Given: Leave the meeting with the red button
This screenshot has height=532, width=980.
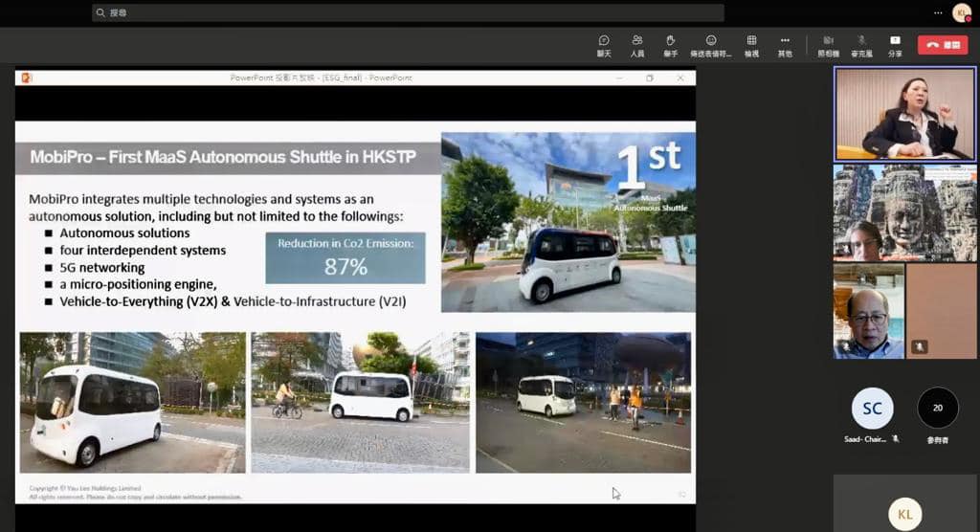Looking at the screenshot, I should [x=943, y=45].
